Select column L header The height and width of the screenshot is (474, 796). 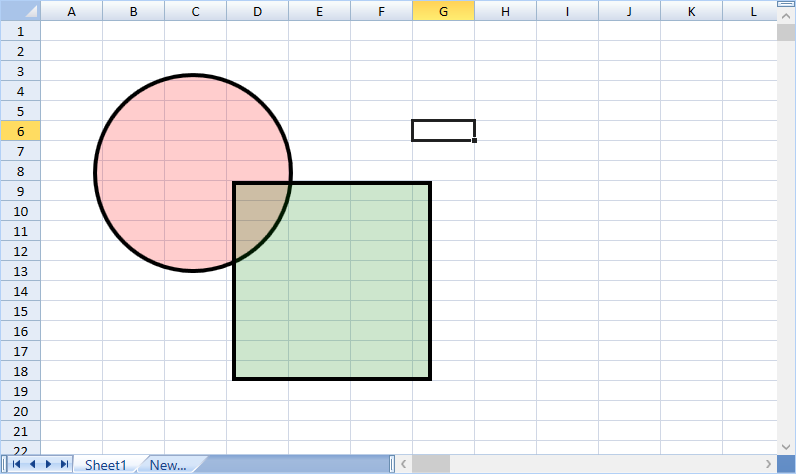pos(752,11)
